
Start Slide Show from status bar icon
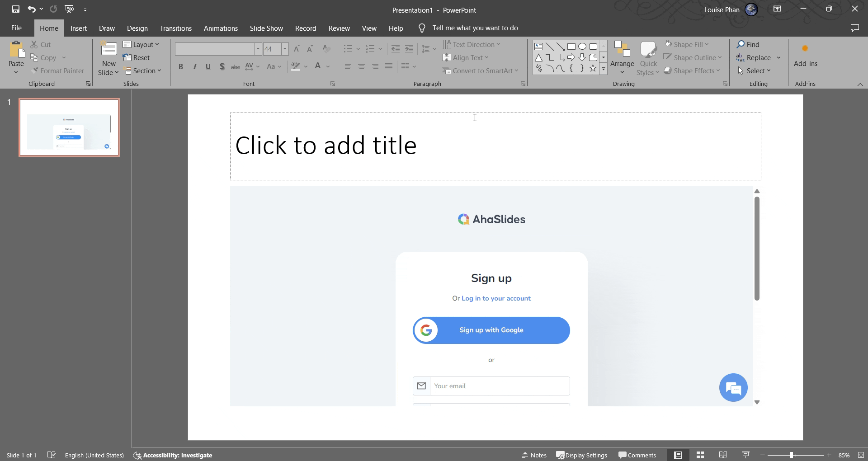745,455
